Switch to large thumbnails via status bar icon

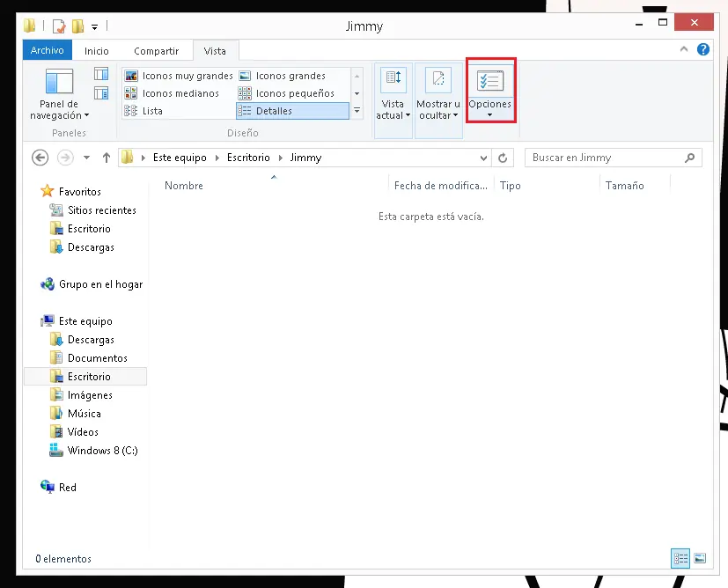(700, 558)
